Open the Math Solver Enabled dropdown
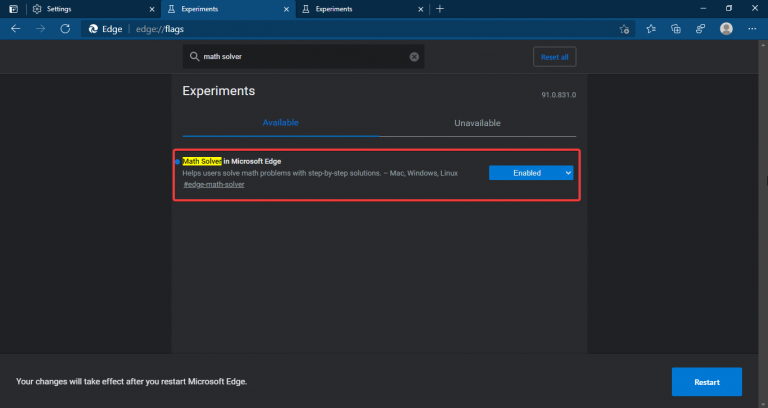768x408 pixels. click(531, 173)
